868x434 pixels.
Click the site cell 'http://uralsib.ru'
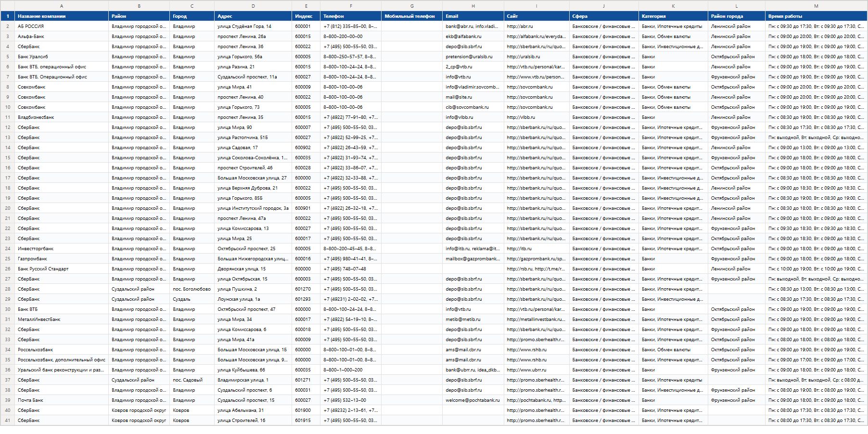(536, 57)
